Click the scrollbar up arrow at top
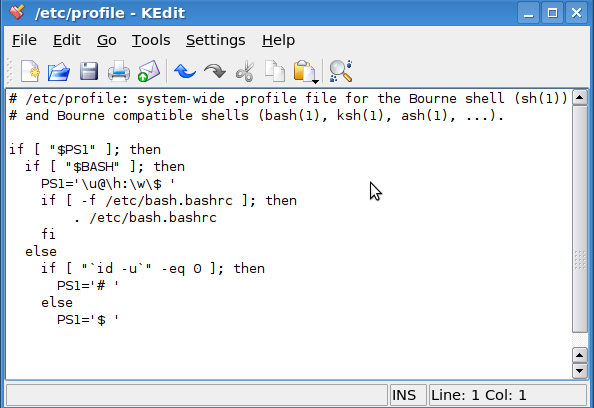Image resolution: width=594 pixels, height=408 pixels. click(580, 98)
